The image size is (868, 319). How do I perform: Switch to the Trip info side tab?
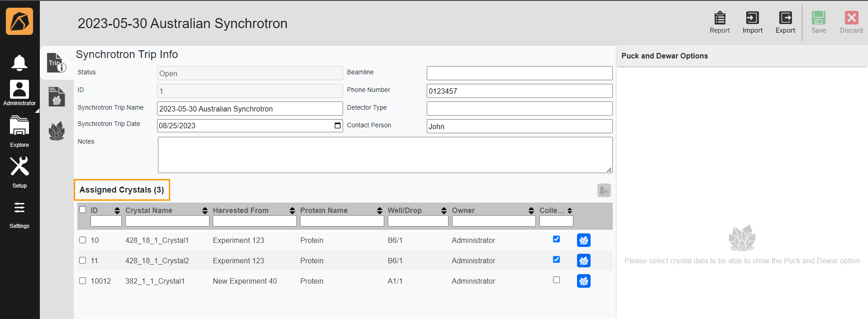pyautogui.click(x=57, y=63)
